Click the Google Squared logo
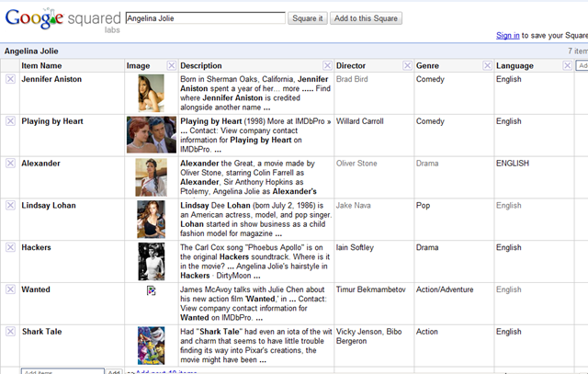The height and width of the screenshot is (374, 588). coord(62,19)
